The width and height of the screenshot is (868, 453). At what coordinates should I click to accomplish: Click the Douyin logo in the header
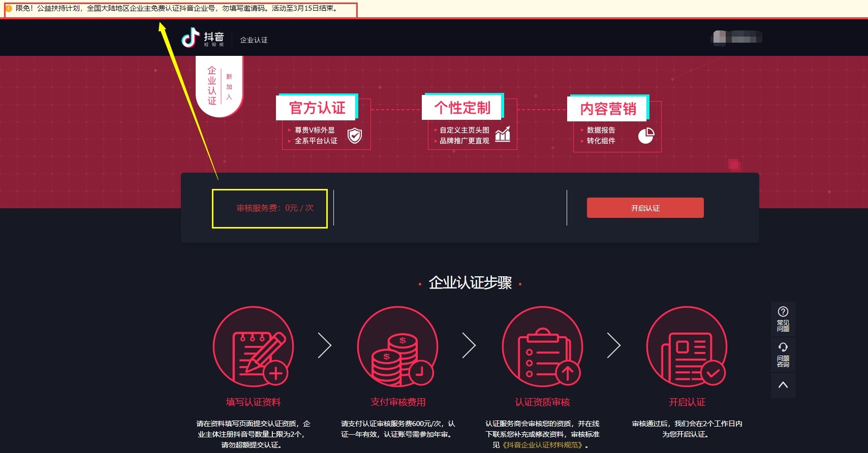pyautogui.click(x=203, y=38)
